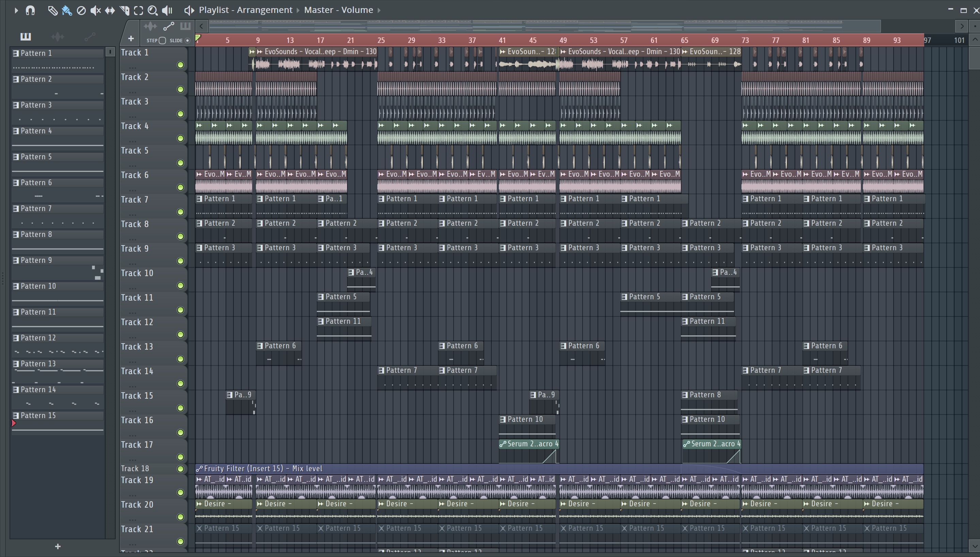Expand arrow after Playlist - Arrangement
This screenshot has height=557, width=980.
pyautogui.click(x=298, y=10)
